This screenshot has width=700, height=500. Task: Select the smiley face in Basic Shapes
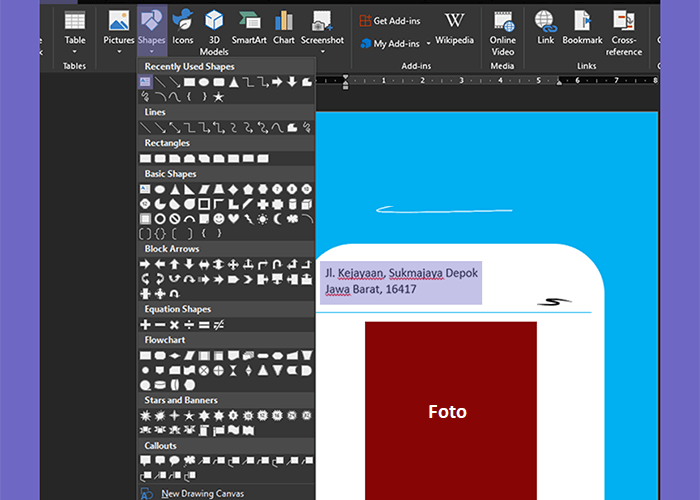point(219,219)
